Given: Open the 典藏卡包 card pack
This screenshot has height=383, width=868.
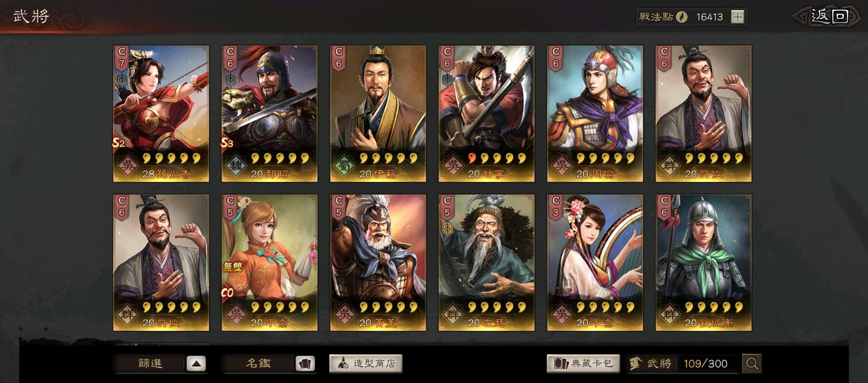Looking at the screenshot, I should pyautogui.click(x=583, y=363).
